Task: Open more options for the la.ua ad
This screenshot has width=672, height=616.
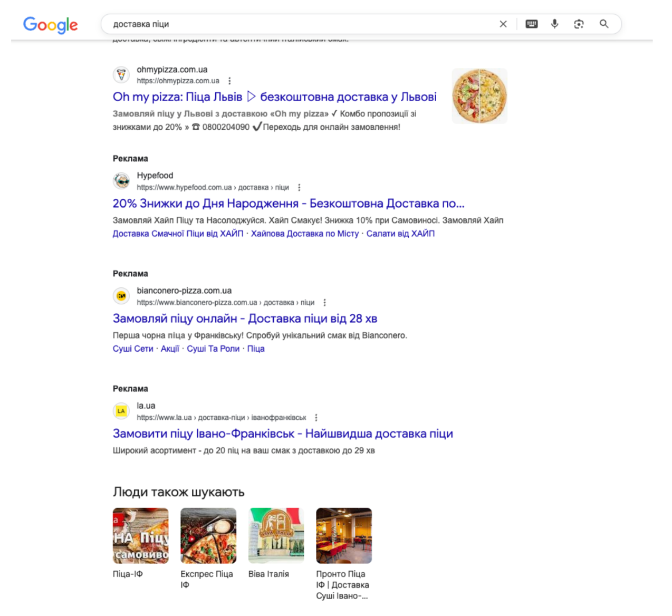Action: pos(316,418)
